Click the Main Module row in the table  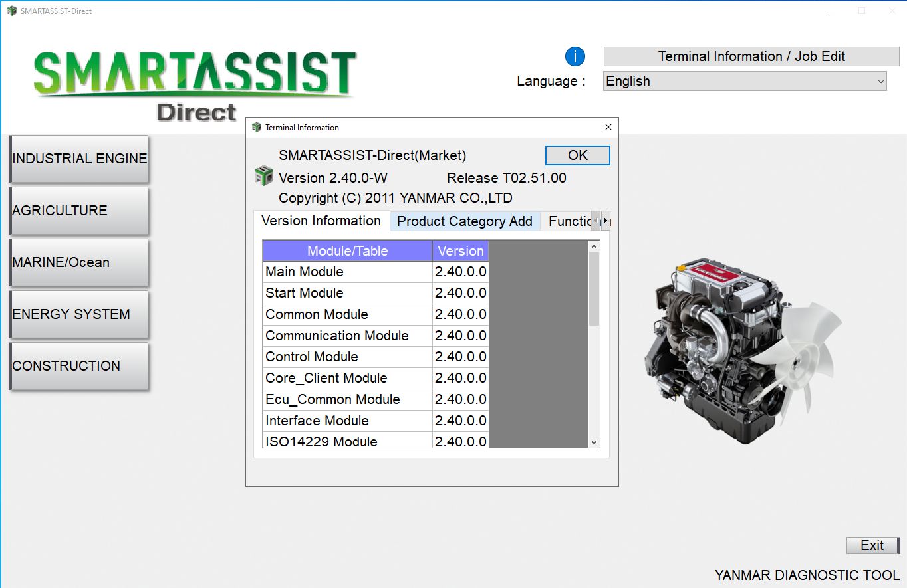pyautogui.click(x=346, y=272)
